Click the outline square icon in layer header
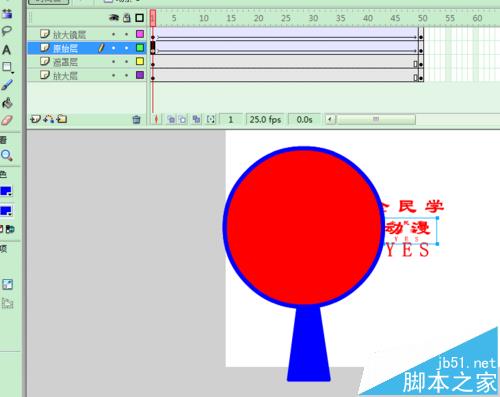 click(139, 18)
